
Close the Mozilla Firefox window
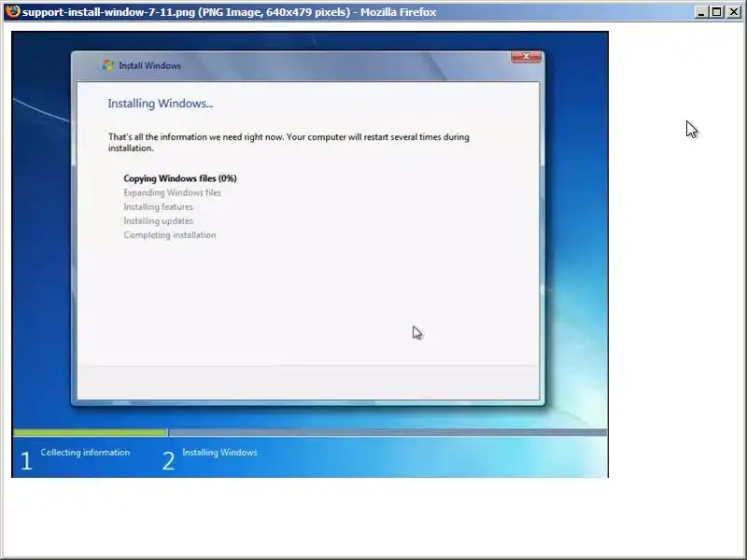point(734,12)
